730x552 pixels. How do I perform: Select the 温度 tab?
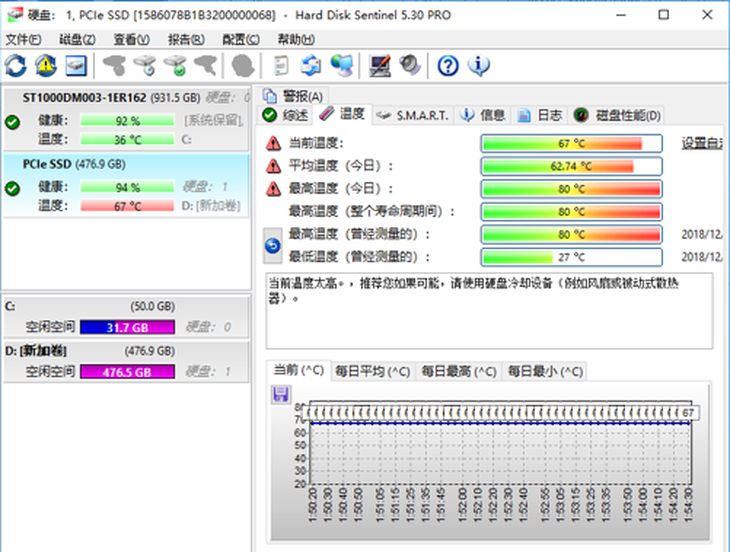coord(342,114)
